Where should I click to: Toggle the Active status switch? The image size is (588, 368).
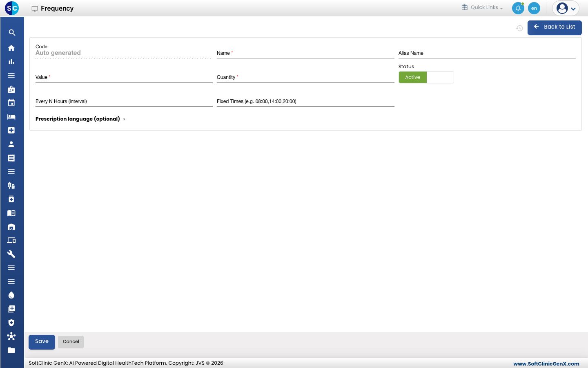tap(426, 77)
